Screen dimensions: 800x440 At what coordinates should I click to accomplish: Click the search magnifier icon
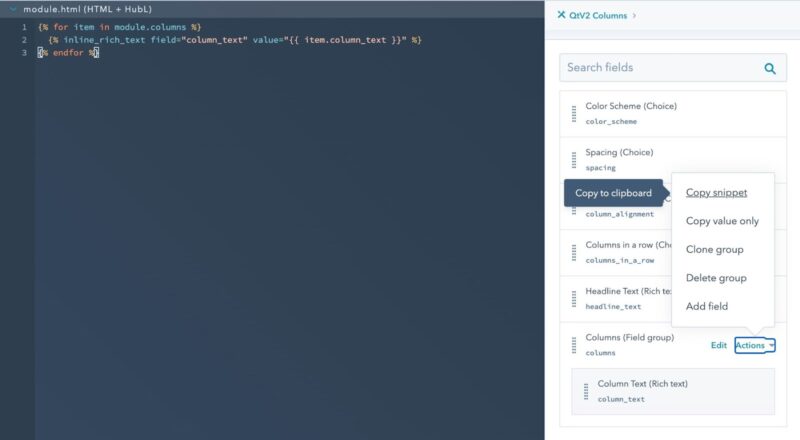[x=769, y=68]
